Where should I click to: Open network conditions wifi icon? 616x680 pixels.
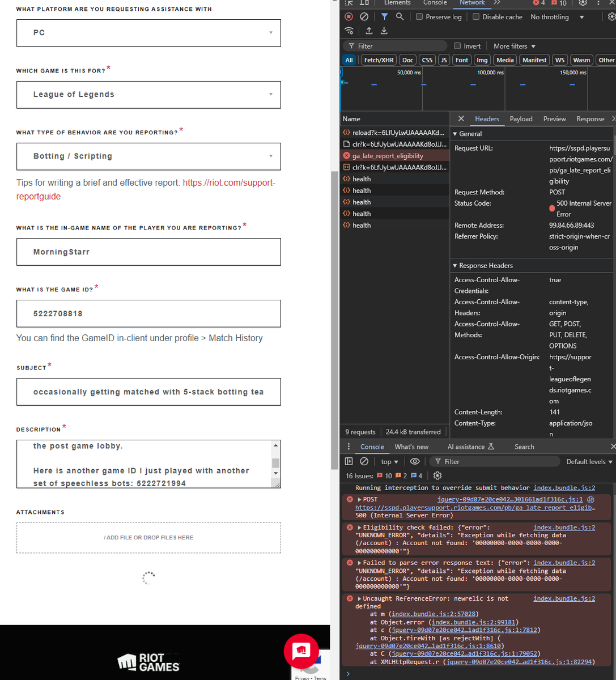(x=349, y=31)
